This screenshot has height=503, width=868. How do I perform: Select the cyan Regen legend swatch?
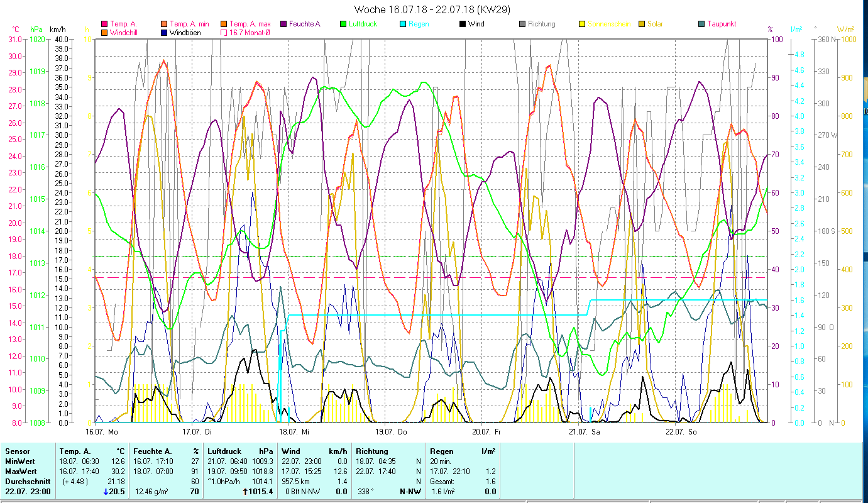coord(403,24)
